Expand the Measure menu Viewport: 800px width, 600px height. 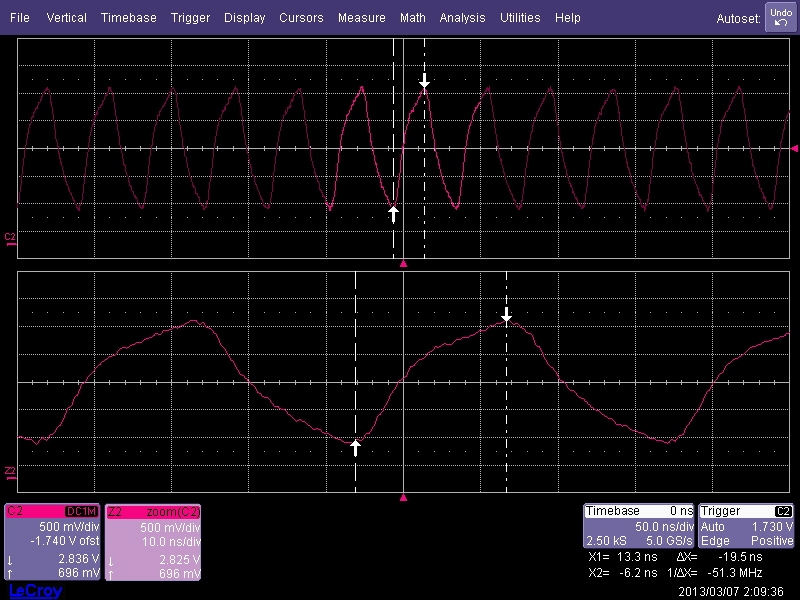click(x=361, y=18)
